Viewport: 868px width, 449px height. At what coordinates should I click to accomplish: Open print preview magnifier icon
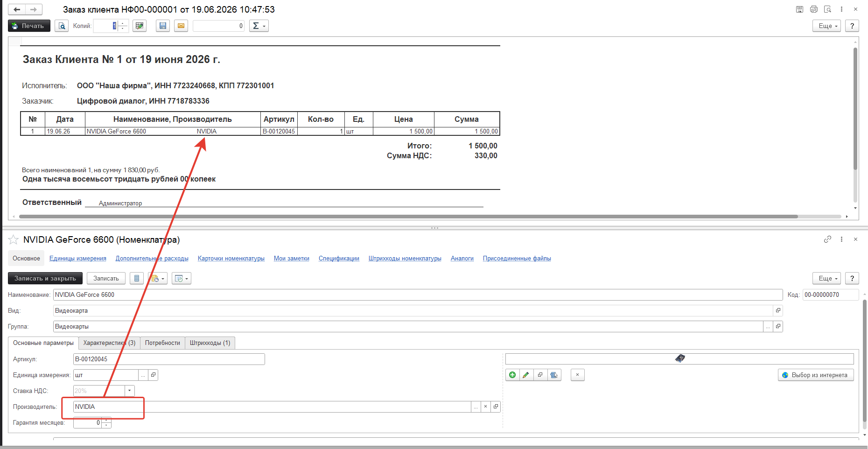click(62, 26)
